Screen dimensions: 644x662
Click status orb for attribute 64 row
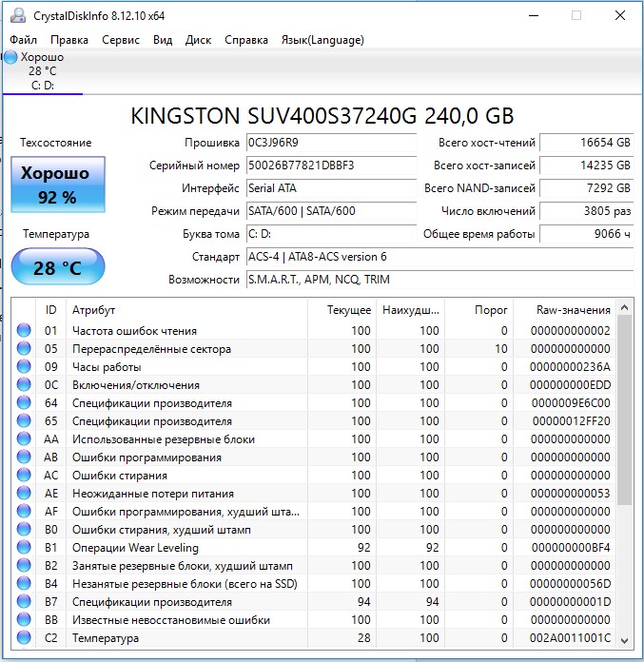[x=24, y=402]
